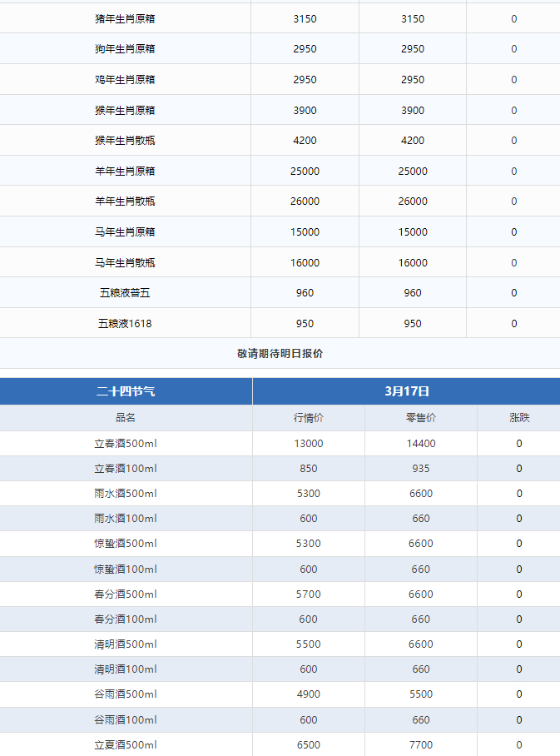Click second 950 value in 五粮液1618 row

(x=413, y=324)
